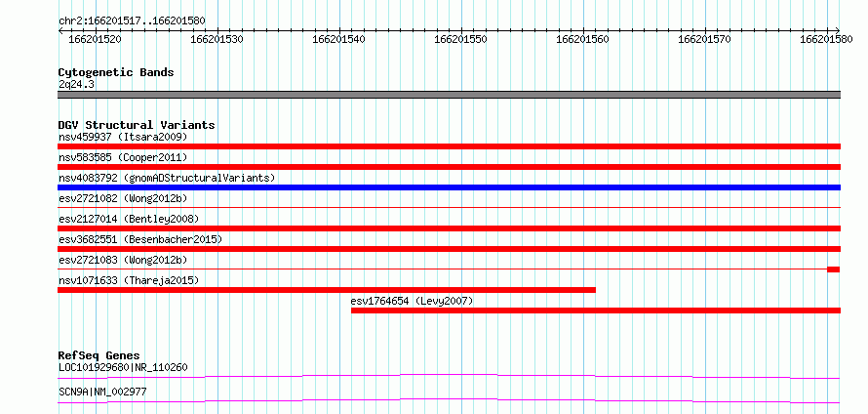The image size is (868, 414).
Task: Open variant esv2721083 (Wong2012b) label
Action: click(x=123, y=260)
